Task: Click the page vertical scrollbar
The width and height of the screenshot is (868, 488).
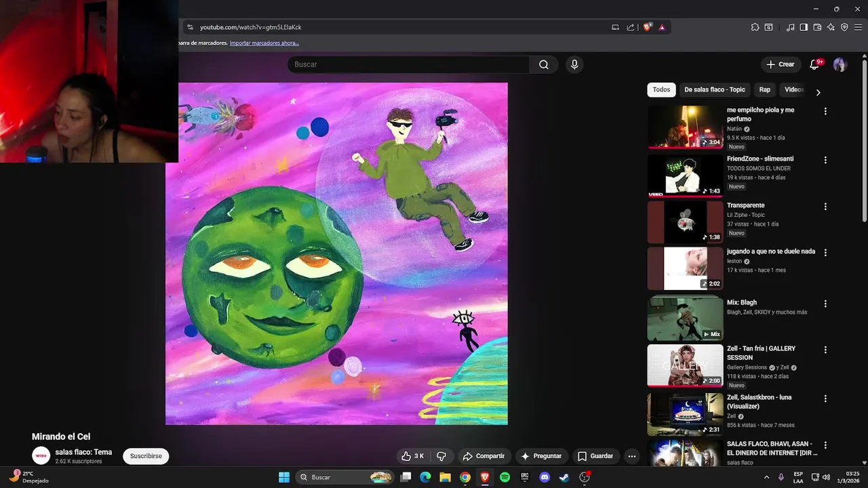Action: coord(864,140)
